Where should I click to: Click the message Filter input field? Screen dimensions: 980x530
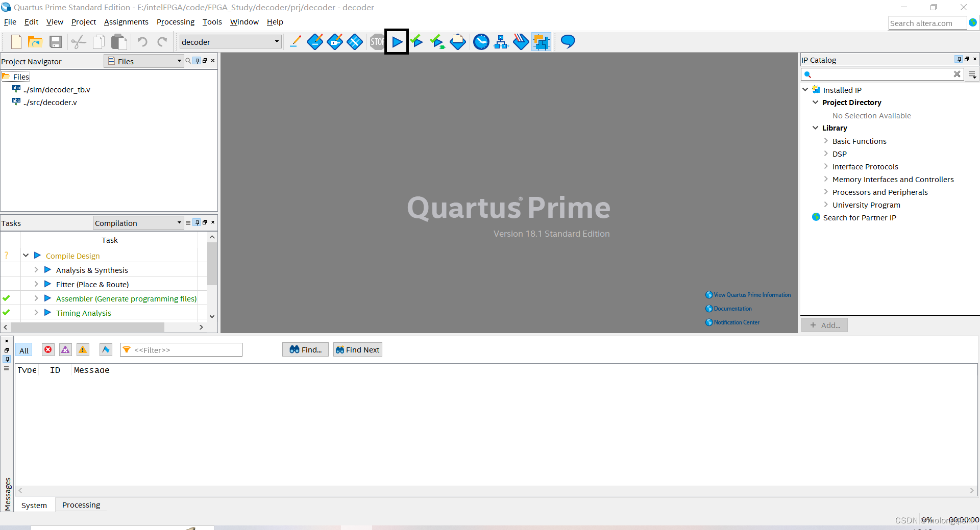181,350
